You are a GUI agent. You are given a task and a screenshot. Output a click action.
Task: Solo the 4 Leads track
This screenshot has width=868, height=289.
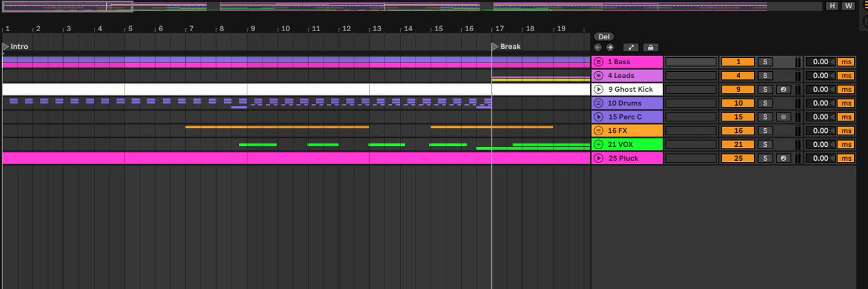765,76
